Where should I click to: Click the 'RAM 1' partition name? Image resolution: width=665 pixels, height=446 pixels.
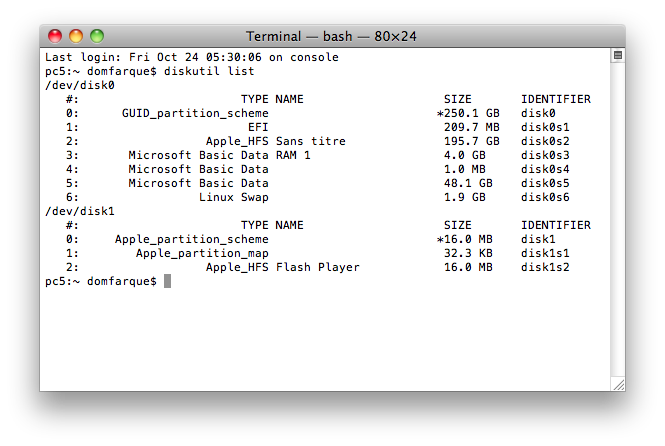coord(293,155)
